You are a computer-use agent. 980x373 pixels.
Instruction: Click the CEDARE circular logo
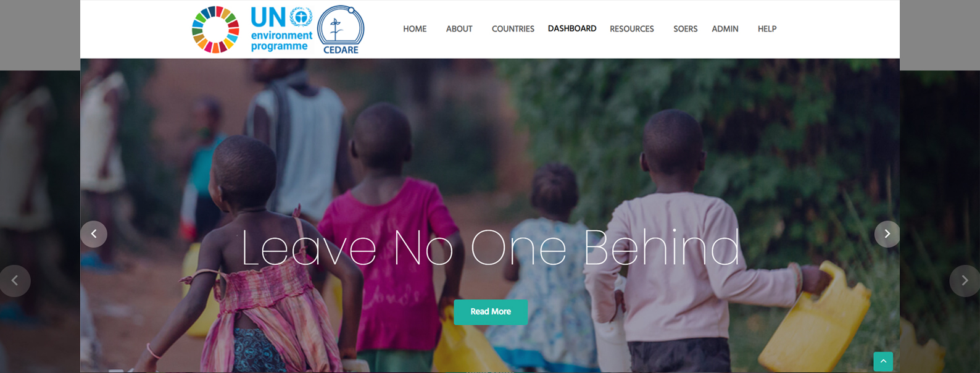[341, 30]
